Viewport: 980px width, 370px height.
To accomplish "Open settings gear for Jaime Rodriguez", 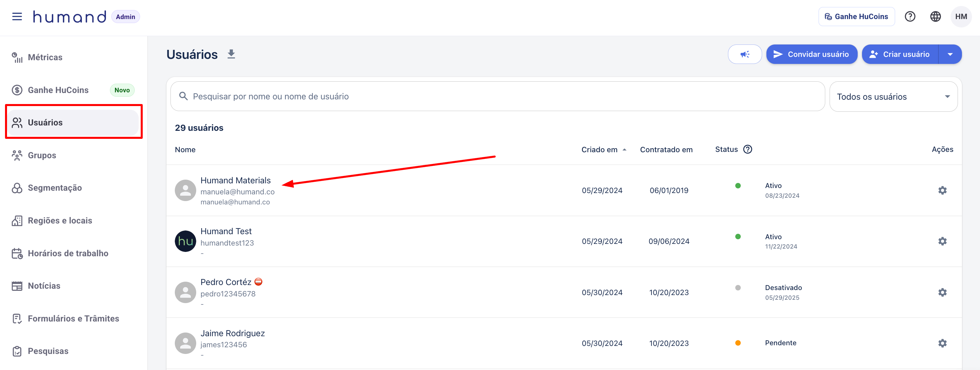I will [x=942, y=343].
